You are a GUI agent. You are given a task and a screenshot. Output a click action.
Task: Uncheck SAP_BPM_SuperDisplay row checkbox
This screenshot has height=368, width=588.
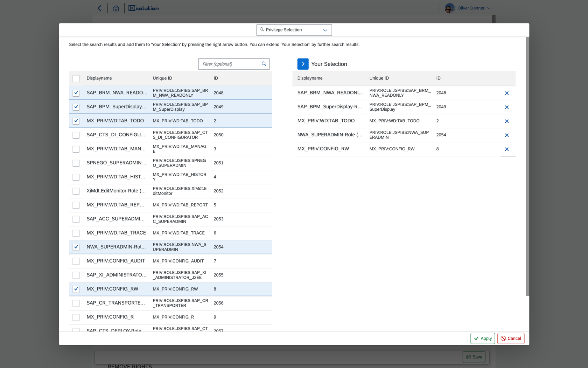(x=76, y=107)
